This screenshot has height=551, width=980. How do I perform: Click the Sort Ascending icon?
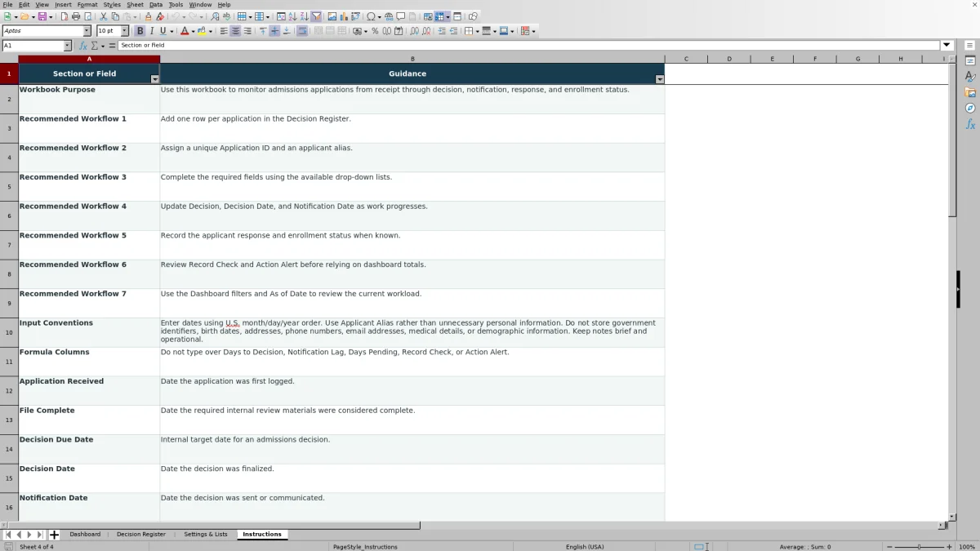[x=293, y=16]
